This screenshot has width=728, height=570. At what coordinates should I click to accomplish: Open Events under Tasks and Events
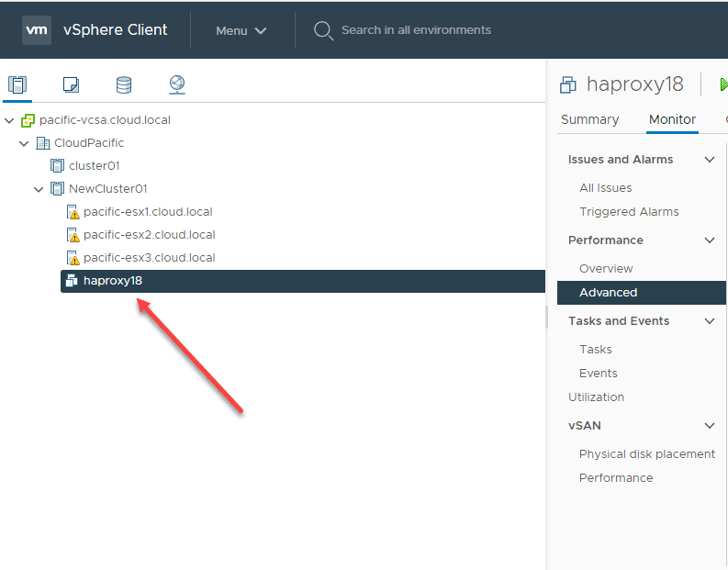[598, 374]
